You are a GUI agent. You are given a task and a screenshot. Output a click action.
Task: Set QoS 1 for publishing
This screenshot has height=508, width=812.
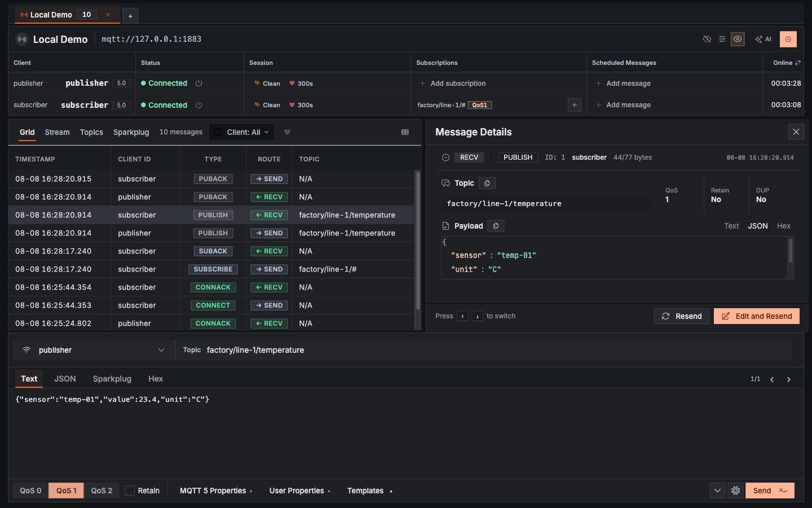tap(66, 491)
